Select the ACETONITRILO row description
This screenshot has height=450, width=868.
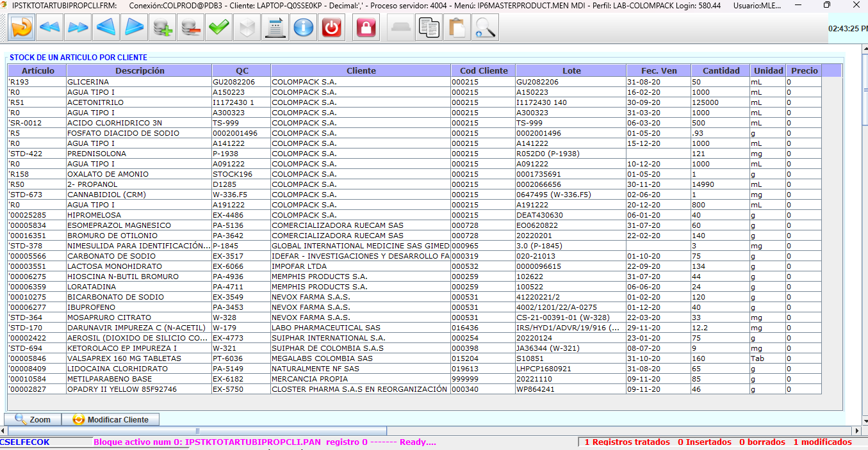[140, 102]
